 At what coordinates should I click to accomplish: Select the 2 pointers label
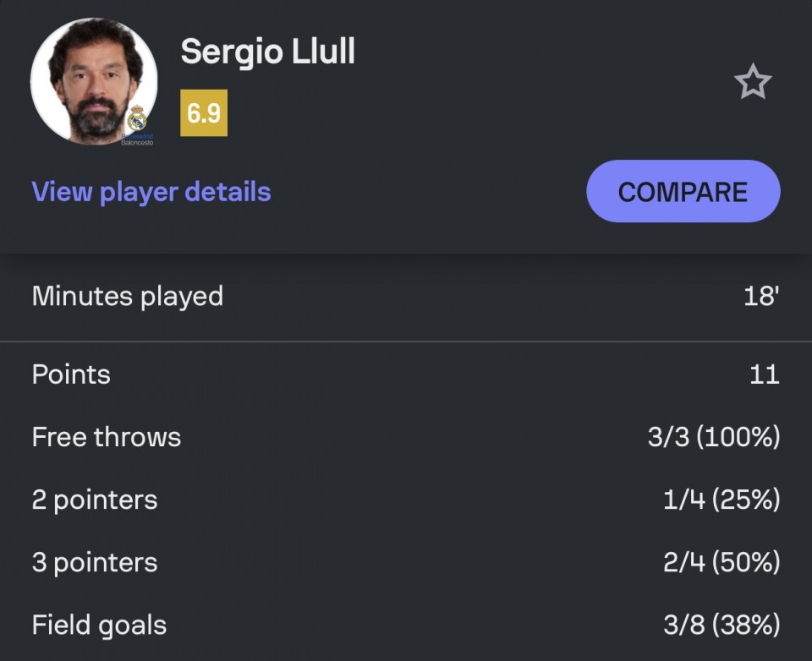[x=95, y=500]
